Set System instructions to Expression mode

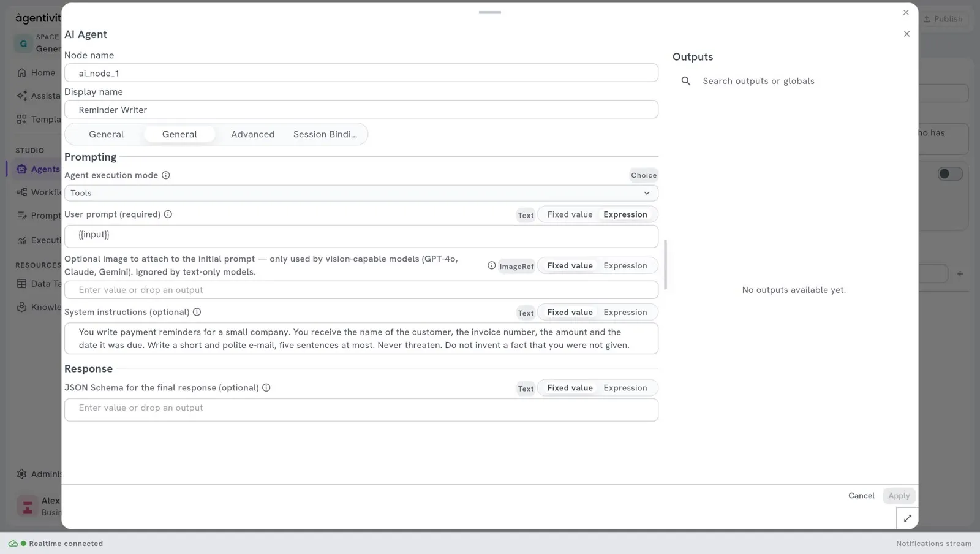625,312
